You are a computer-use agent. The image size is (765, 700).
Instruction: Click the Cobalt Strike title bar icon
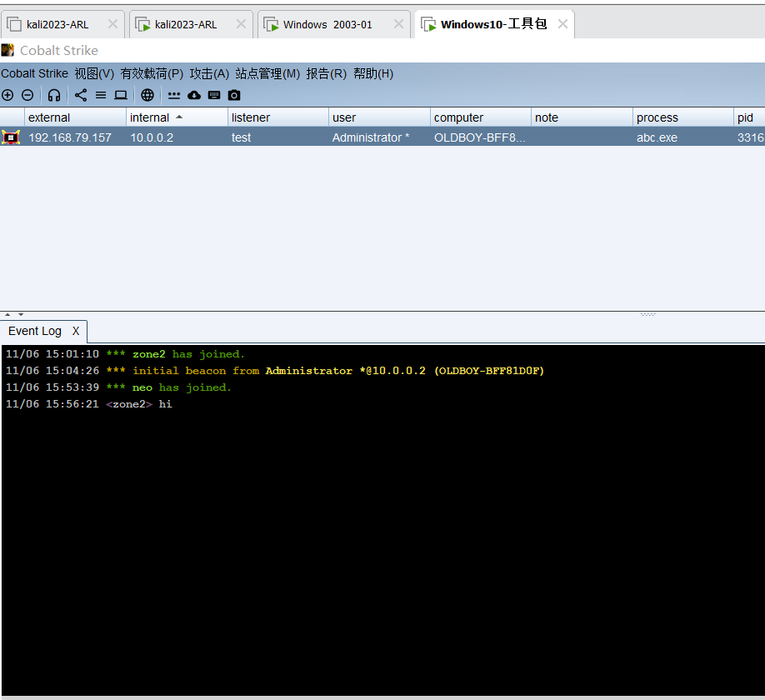(7, 50)
